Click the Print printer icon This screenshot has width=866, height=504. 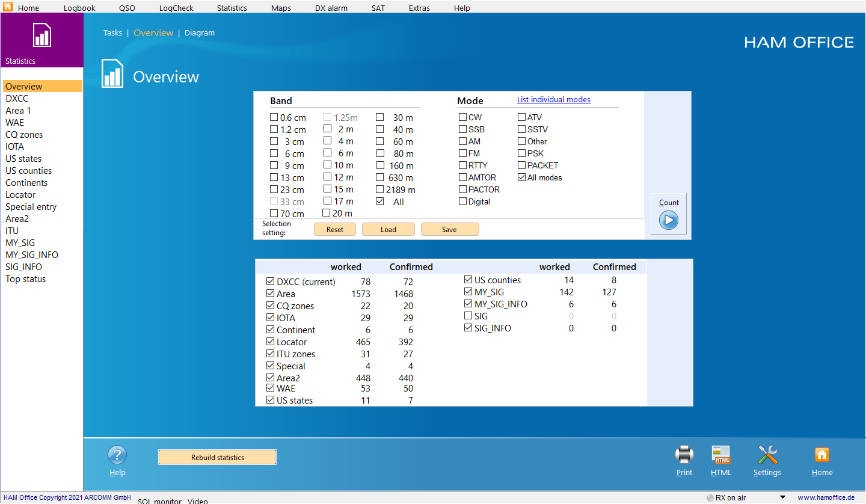tap(684, 455)
